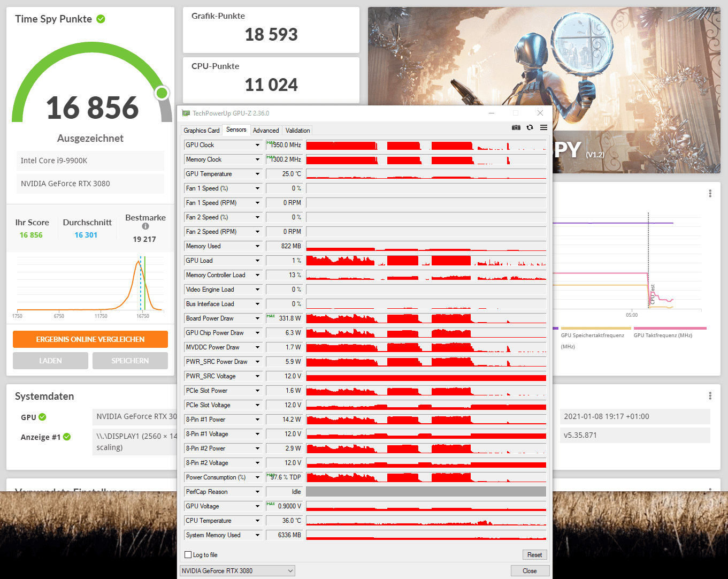The width and height of the screenshot is (728, 579).
Task: Click the score distribution chart
Action: [90, 284]
